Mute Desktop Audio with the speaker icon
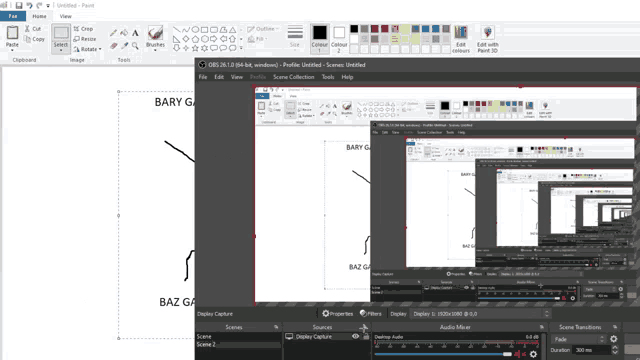Screen dimensions: 640x360 click(x=520, y=354)
